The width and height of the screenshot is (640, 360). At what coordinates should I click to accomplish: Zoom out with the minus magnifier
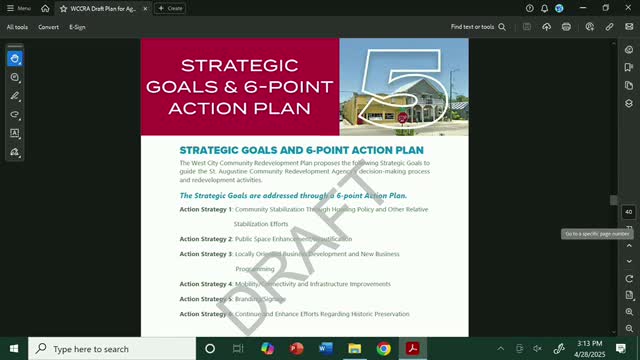coord(629,328)
